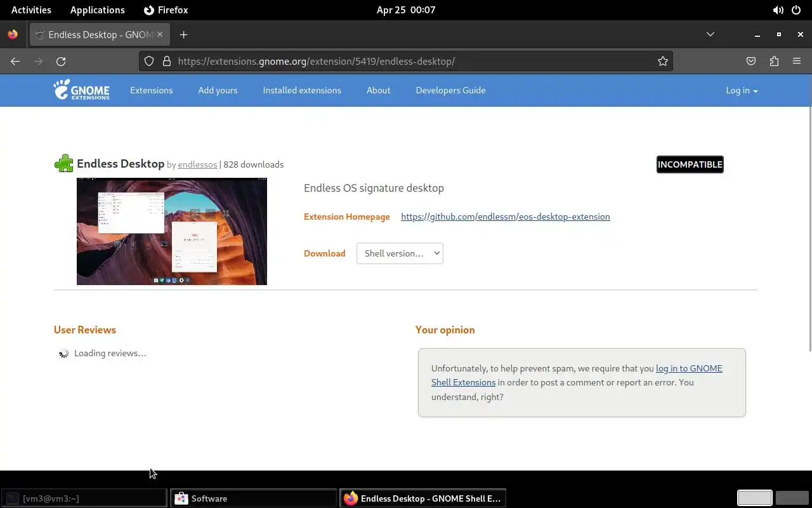Open the Extensions nav item

click(x=151, y=90)
